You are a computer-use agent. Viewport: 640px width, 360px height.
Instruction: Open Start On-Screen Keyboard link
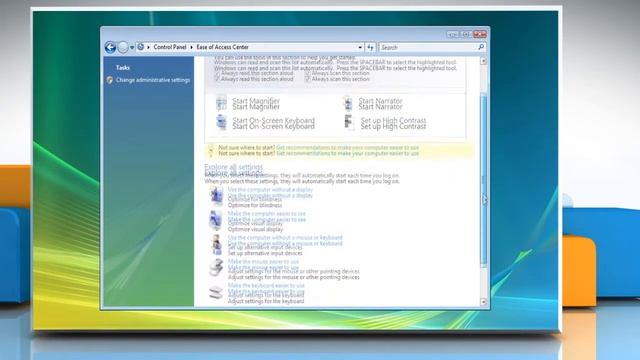pos(273,123)
